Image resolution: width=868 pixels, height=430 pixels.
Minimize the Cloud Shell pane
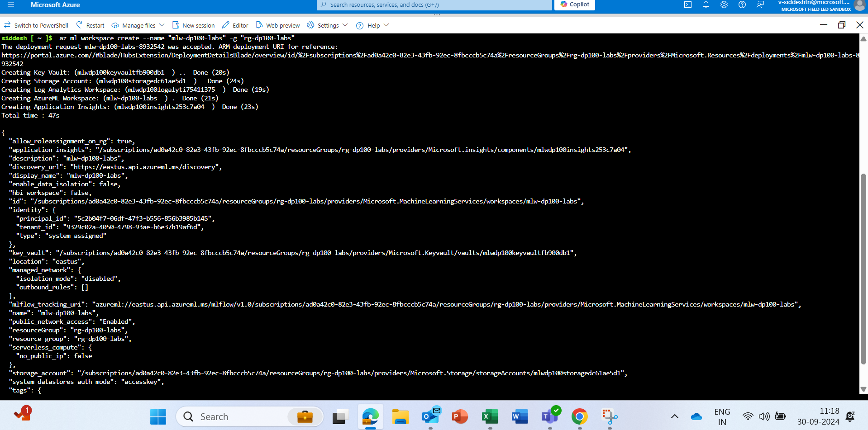tap(824, 25)
